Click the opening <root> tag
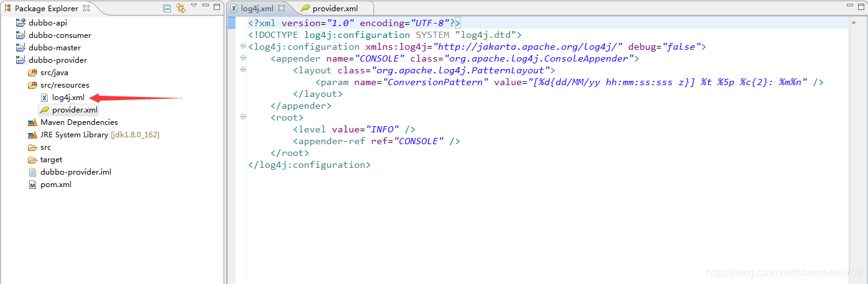The width and height of the screenshot is (868, 284). coord(287,117)
